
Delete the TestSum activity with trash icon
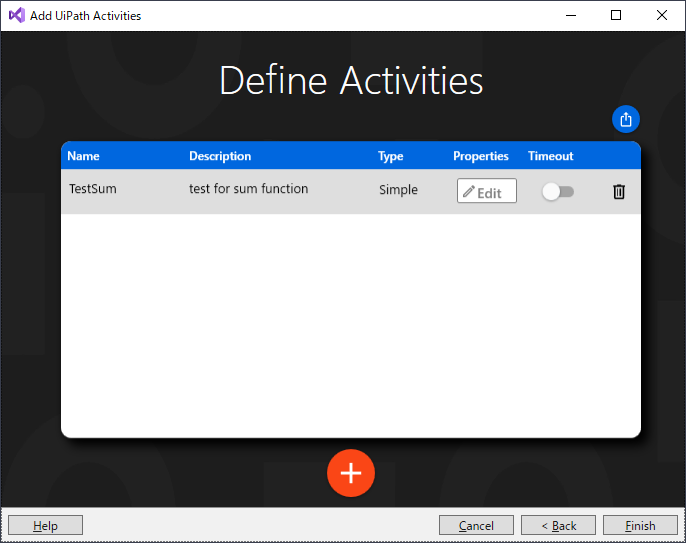[x=619, y=191]
